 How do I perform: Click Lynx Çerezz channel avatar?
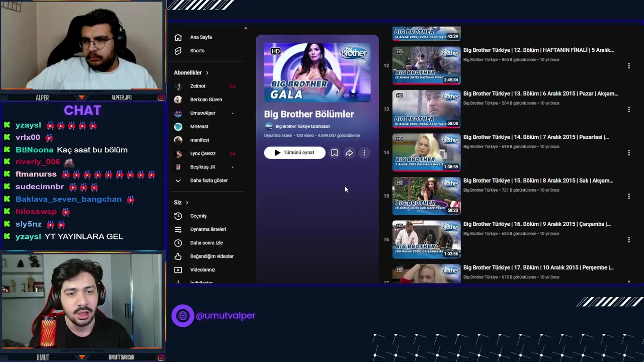click(x=178, y=153)
